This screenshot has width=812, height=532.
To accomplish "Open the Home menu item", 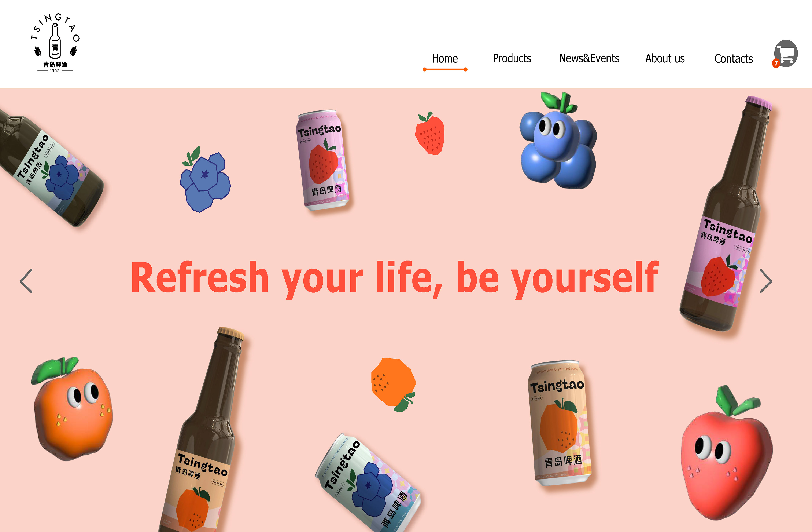I will tap(445, 58).
